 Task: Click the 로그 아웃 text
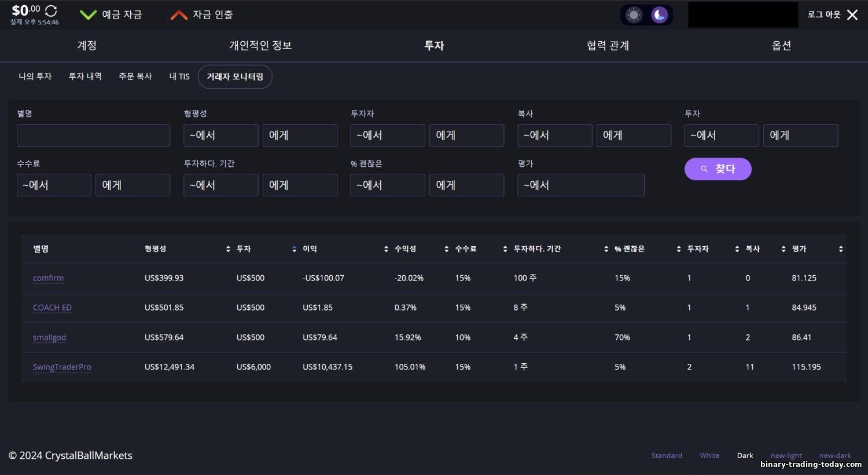coord(824,14)
